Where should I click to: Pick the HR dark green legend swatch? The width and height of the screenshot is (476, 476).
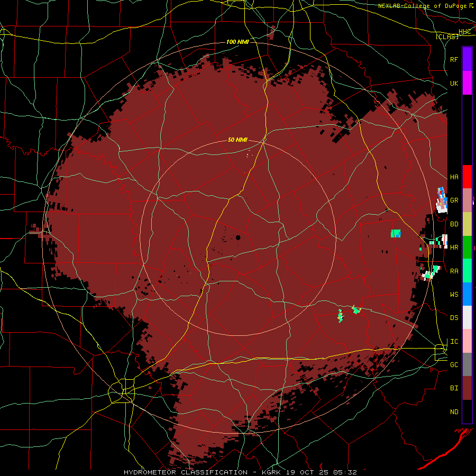[x=467, y=247]
